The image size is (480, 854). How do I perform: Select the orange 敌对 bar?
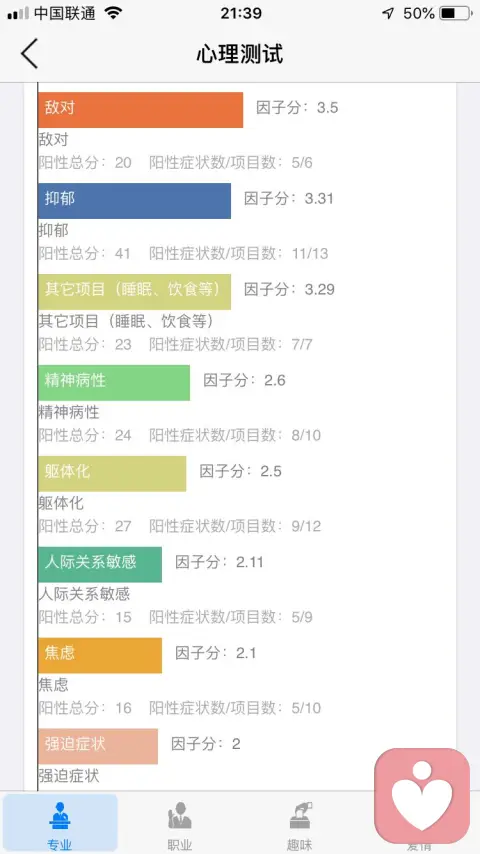click(141, 110)
